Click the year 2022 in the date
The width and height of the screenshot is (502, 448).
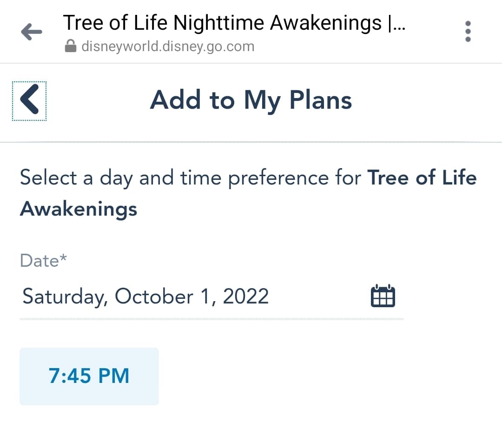tap(245, 296)
